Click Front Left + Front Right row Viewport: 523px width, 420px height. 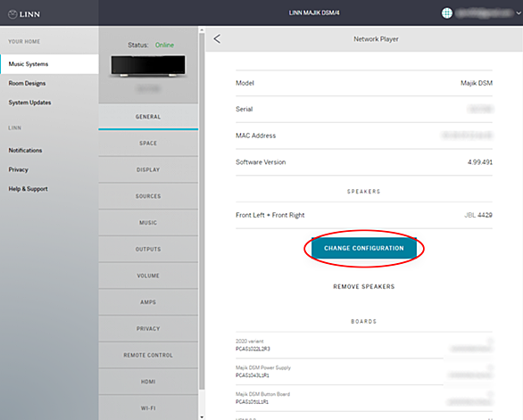(364, 215)
